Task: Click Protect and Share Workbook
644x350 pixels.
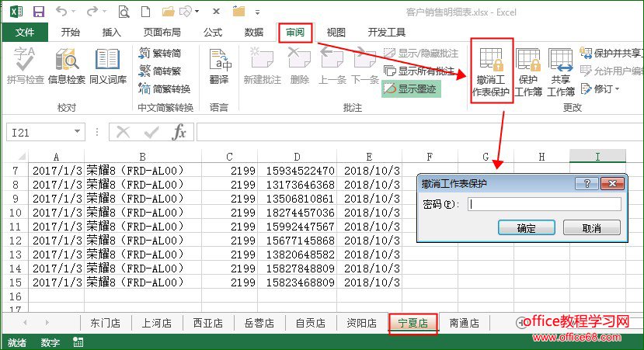Action: 611,54
